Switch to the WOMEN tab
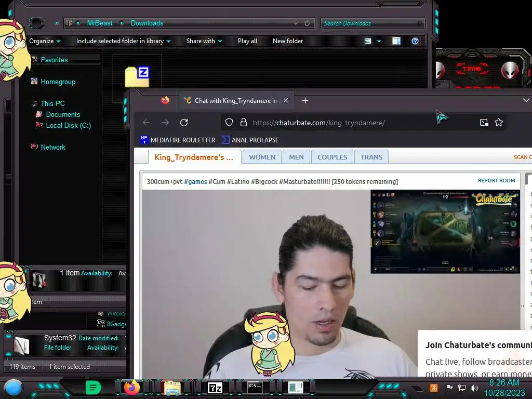 point(262,157)
